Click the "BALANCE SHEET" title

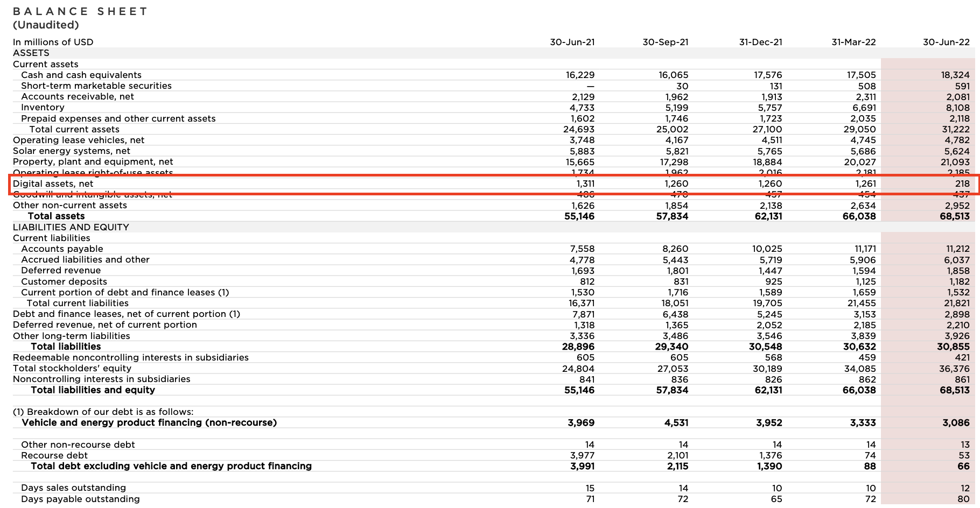80,11
